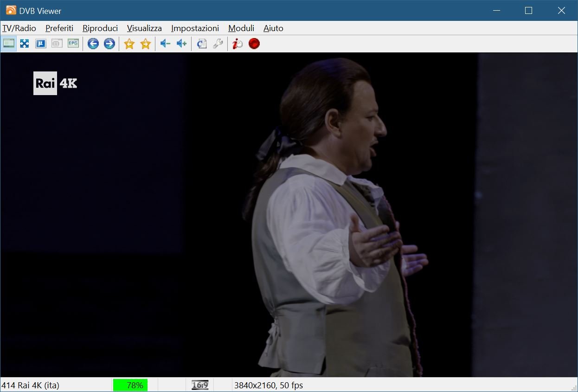Go to next channel with right arrow

pyautogui.click(x=109, y=44)
